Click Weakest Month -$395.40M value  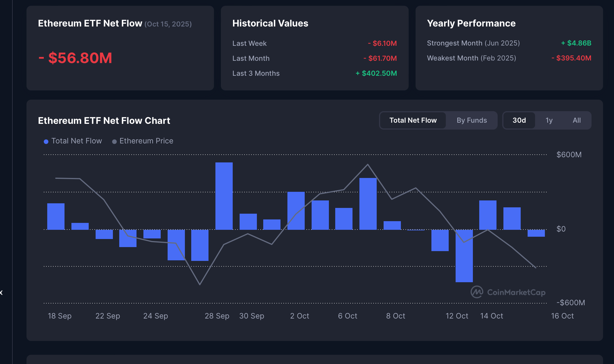pos(571,58)
